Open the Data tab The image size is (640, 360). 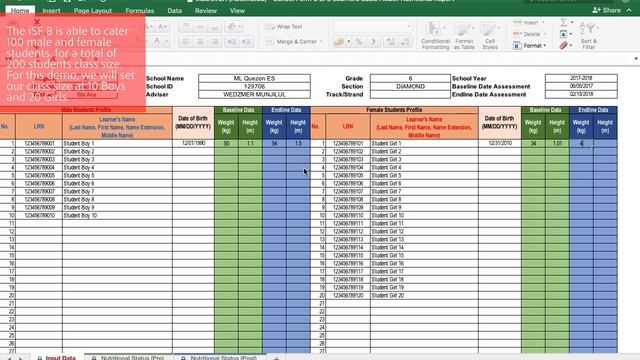pyautogui.click(x=174, y=11)
